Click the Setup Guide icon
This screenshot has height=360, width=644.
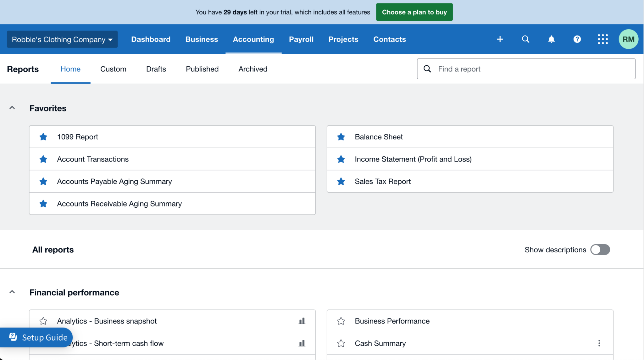[13, 337]
